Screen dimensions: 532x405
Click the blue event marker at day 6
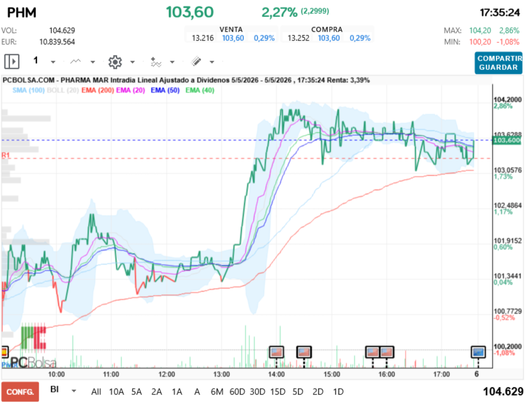pyautogui.click(x=478, y=352)
